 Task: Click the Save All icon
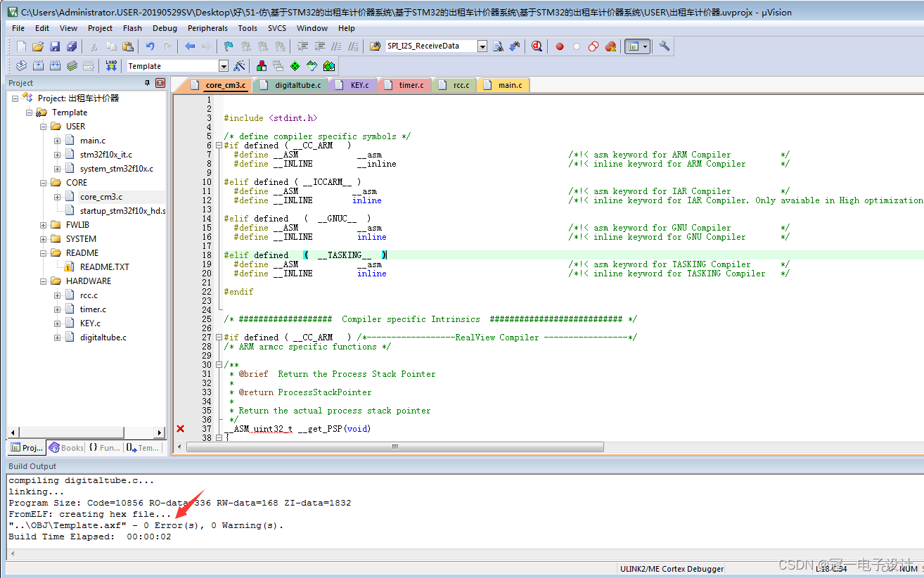point(72,46)
